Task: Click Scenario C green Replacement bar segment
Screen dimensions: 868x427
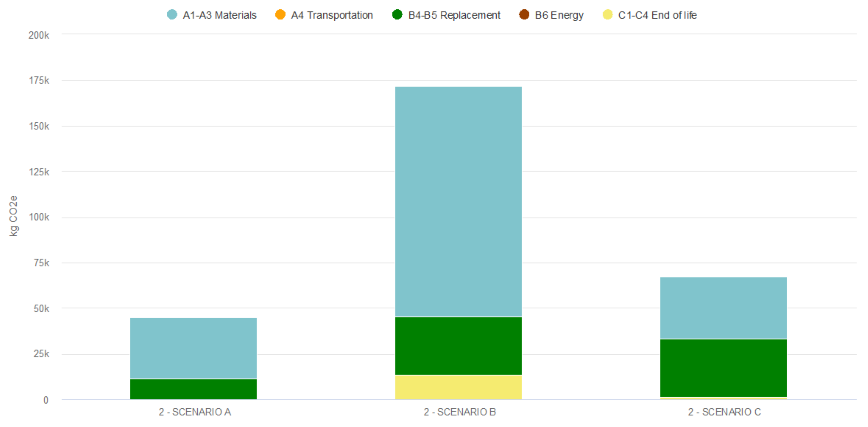Action: (723, 368)
